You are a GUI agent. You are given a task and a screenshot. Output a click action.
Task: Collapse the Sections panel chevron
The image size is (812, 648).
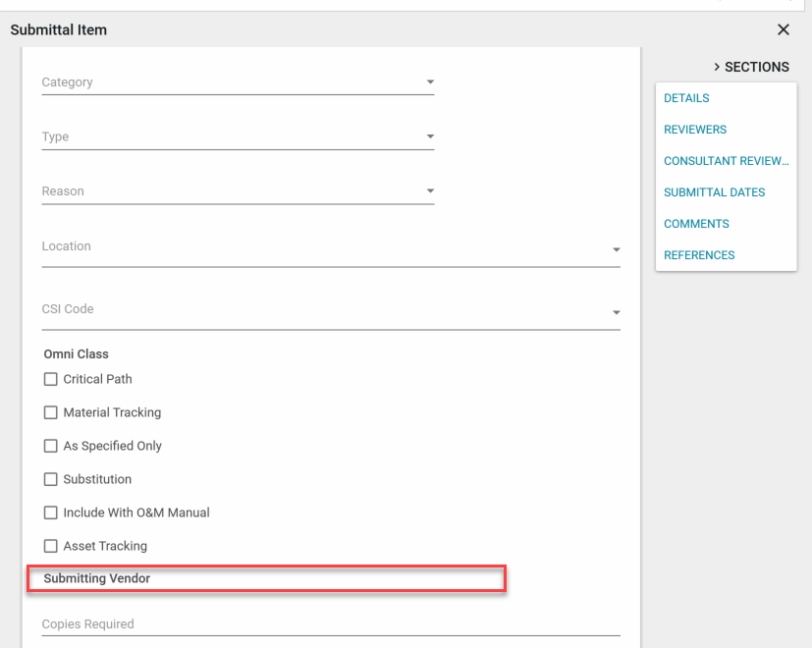717,67
